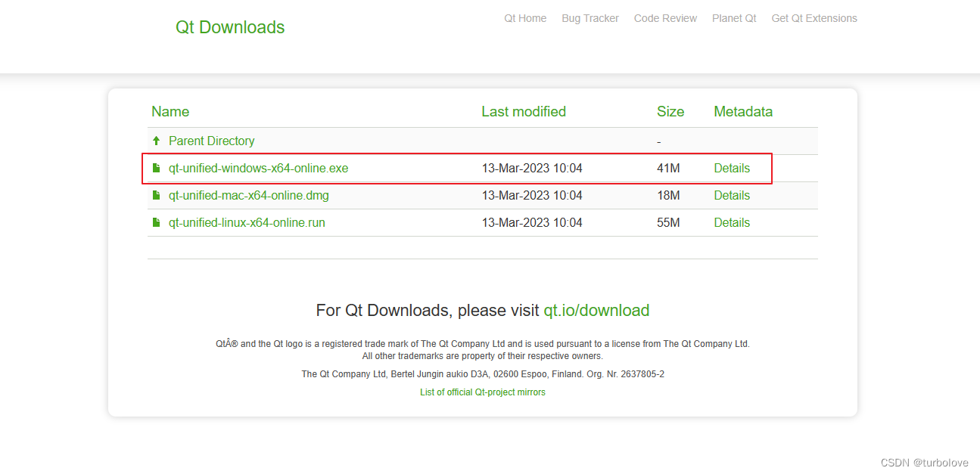Open Get Qt Extensions navigation link
The width and height of the screenshot is (980, 474).
click(814, 18)
